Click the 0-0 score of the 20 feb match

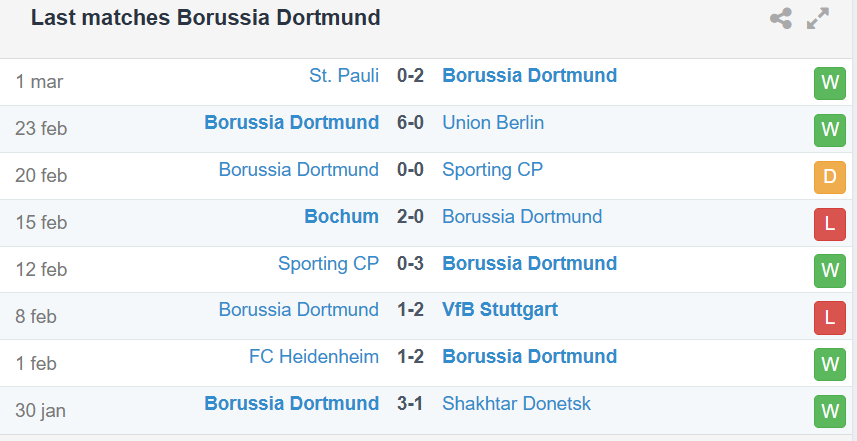coord(410,169)
